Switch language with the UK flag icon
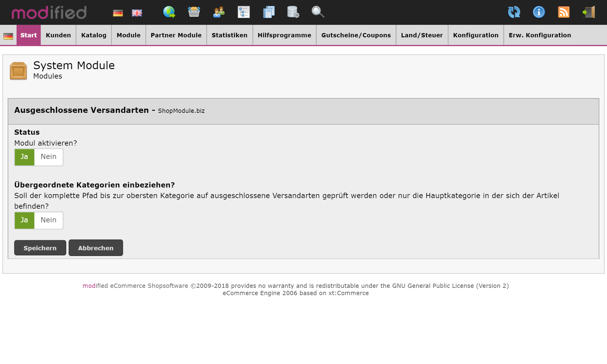 pos(137,13)
